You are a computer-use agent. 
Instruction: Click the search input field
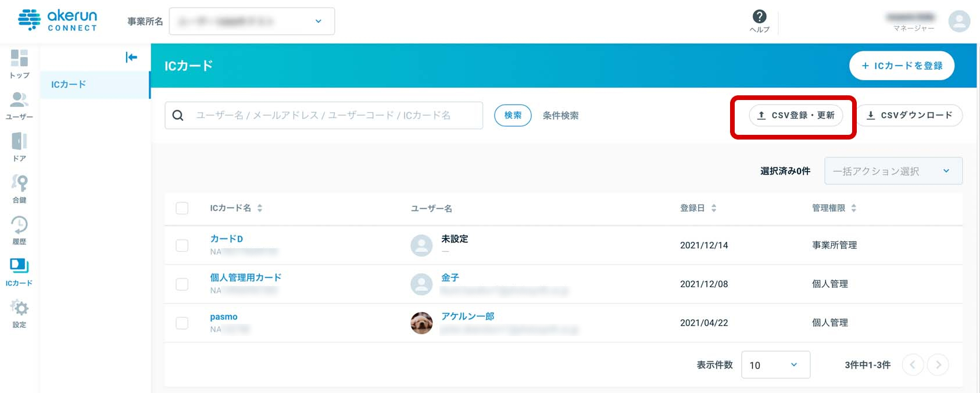[324, 115]
